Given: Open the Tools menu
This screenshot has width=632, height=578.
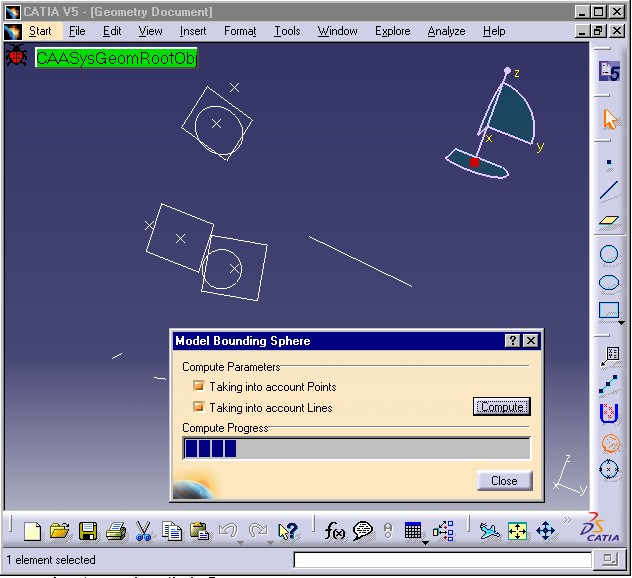Looking at the screenshot, I should click(287, 31).
